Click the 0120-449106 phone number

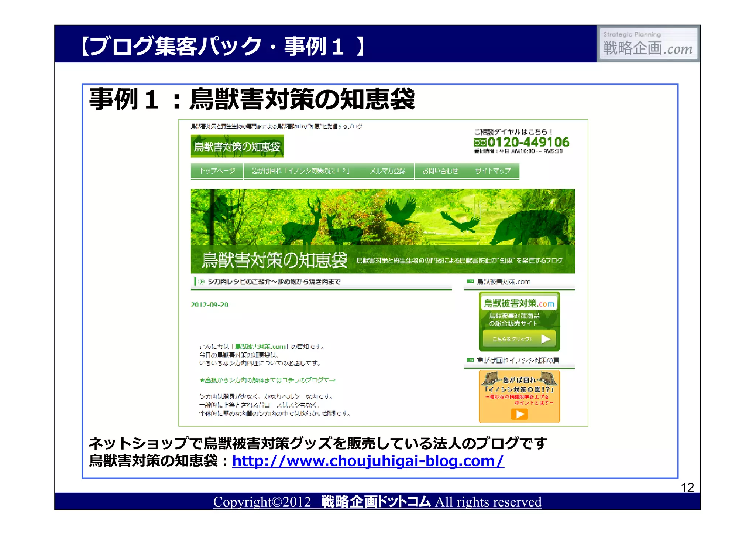coord(528,142)
